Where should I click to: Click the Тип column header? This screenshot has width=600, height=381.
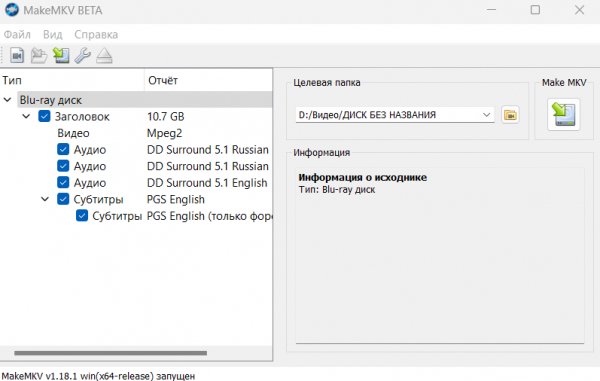(72, 80)
